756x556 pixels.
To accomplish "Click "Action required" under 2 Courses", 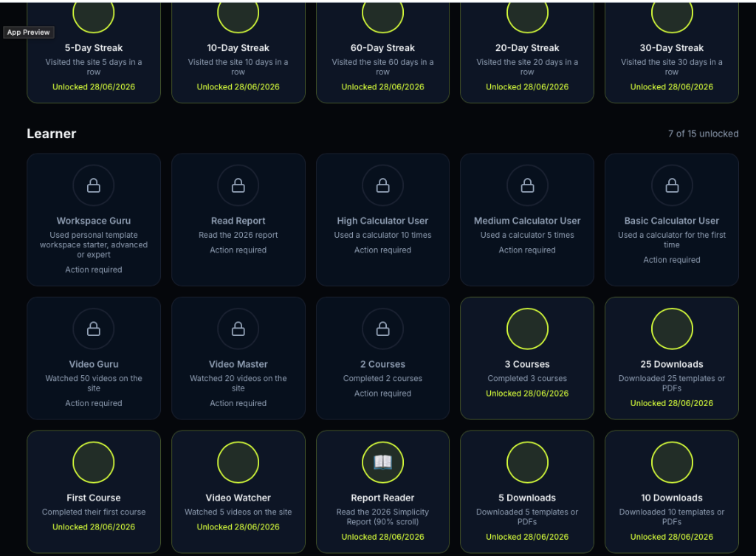I will tap(383, 393).
